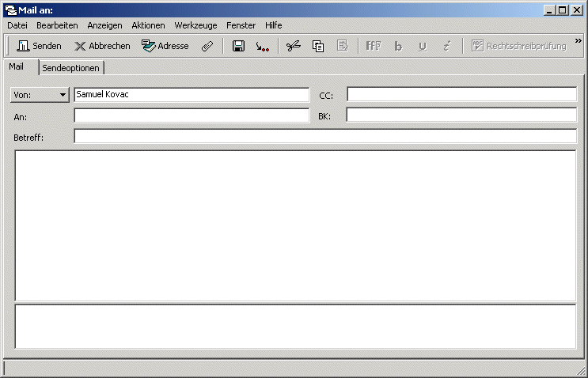Maximize the Mail an window
This screenshot has width=588, height=378.
pos(563,10)
